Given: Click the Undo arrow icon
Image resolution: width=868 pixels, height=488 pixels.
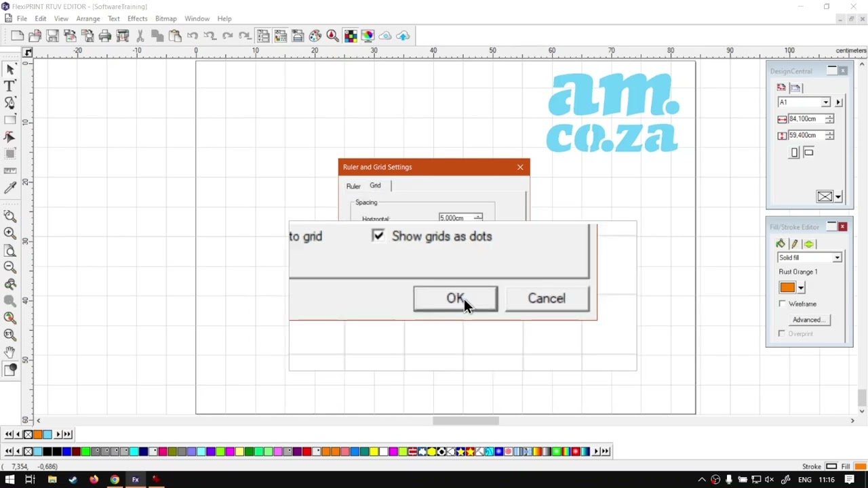Looking at the screenshot, I should 193,36.
